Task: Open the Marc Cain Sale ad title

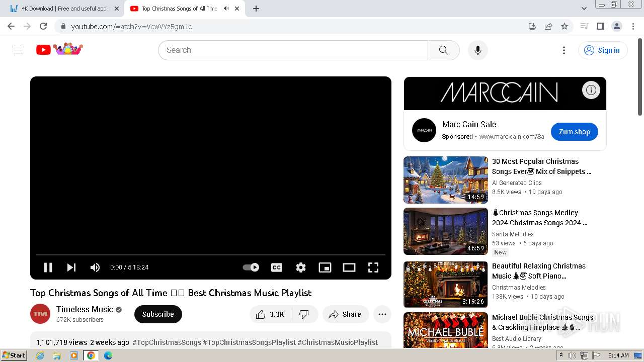Action: click(x=469, y=124)
